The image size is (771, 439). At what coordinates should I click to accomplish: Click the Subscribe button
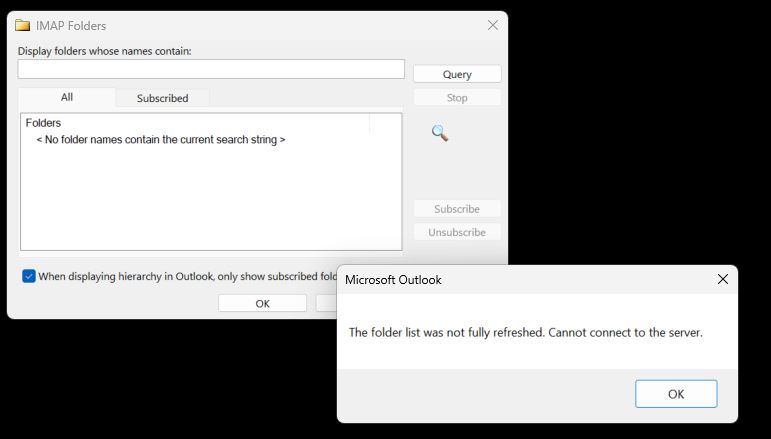[x=457, y=208]
